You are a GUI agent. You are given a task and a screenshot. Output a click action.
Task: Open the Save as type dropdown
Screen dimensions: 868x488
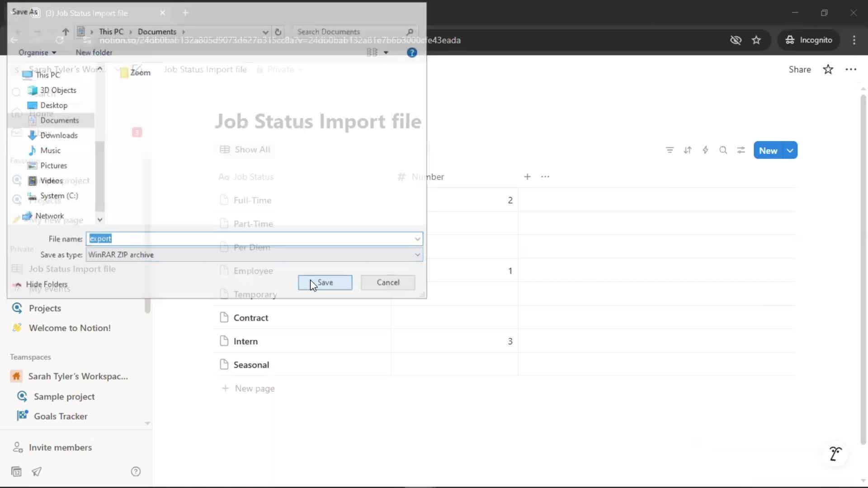254,255
